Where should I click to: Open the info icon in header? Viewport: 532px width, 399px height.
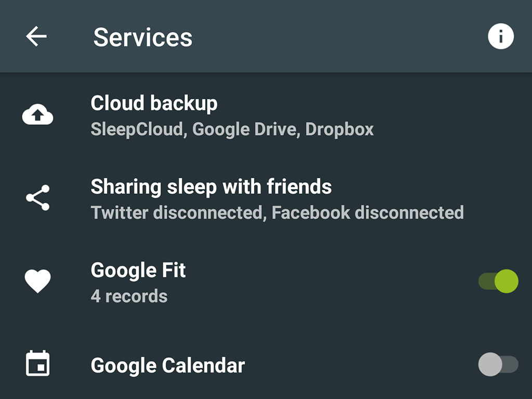tap(501, 37)
